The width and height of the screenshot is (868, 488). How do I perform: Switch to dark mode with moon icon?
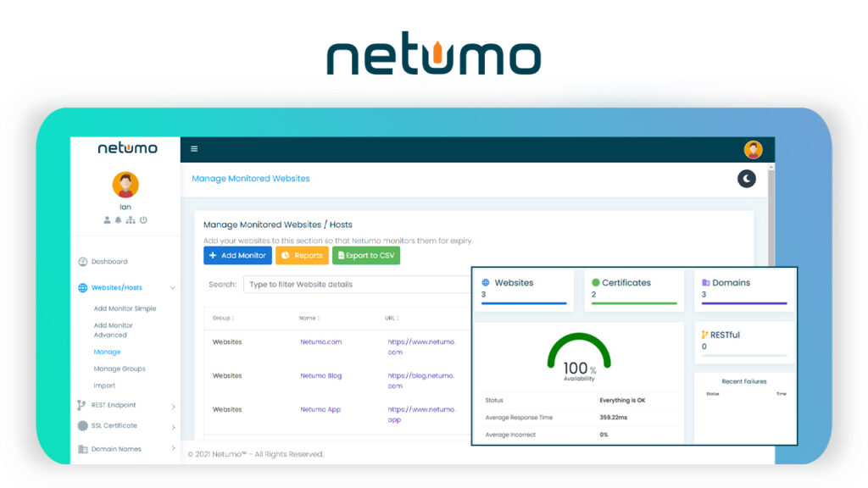click(x=746, y=179)
